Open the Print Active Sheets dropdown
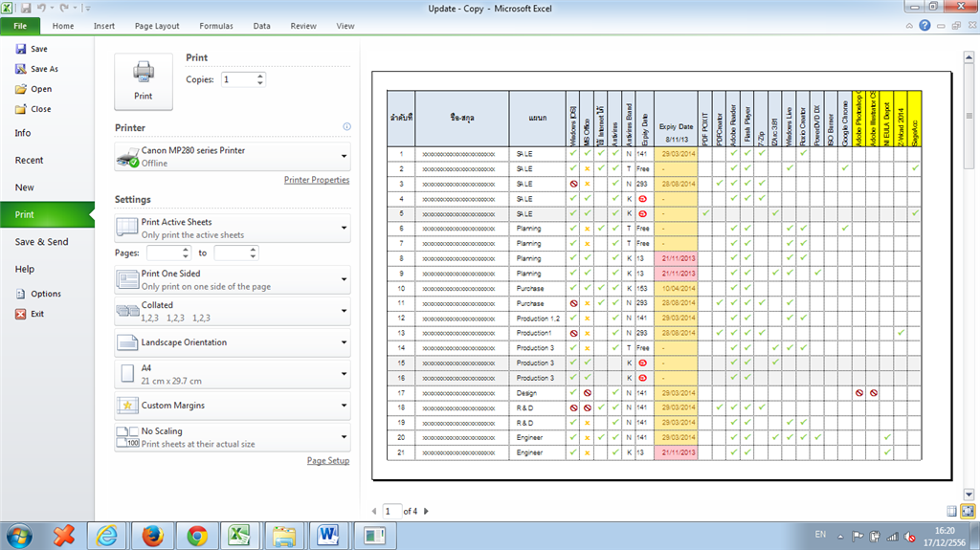 [233, 228]
